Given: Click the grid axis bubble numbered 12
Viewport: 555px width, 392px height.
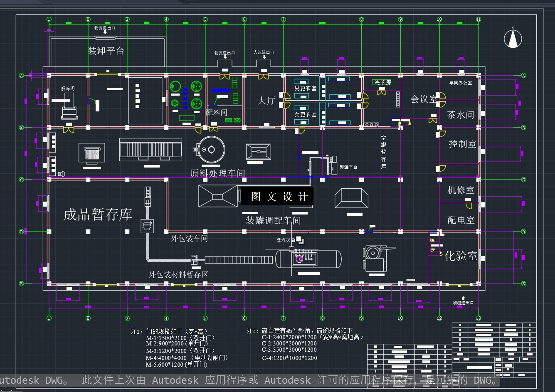Looking at the screenshot, I should (439, 318).
